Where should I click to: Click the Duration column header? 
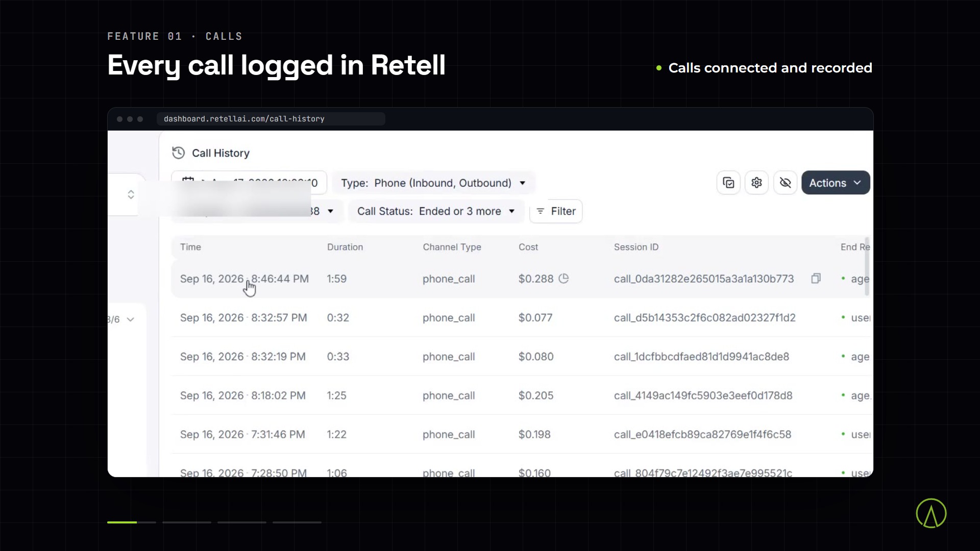pos(345,247)
